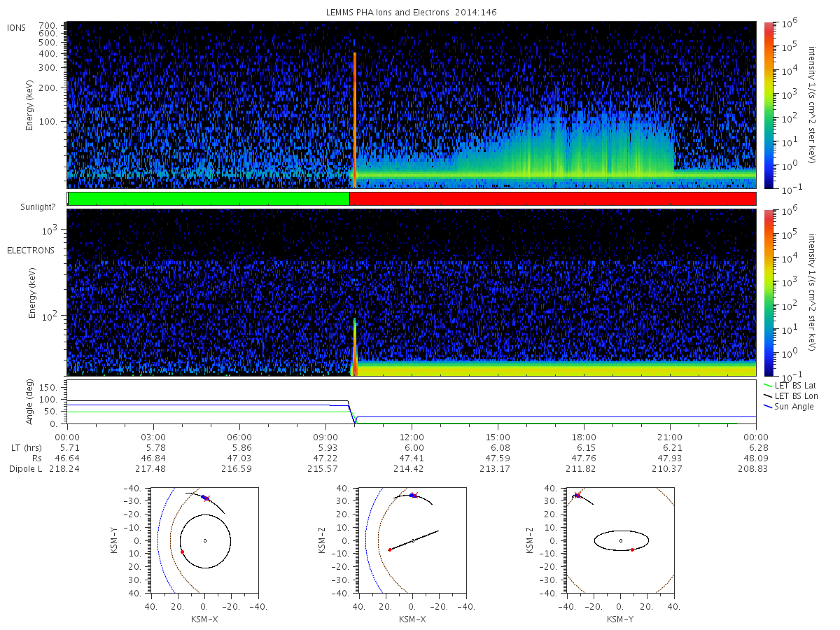Click the electron spike near 10:00 in the spectrogram
840x630 pixels.
355,347
